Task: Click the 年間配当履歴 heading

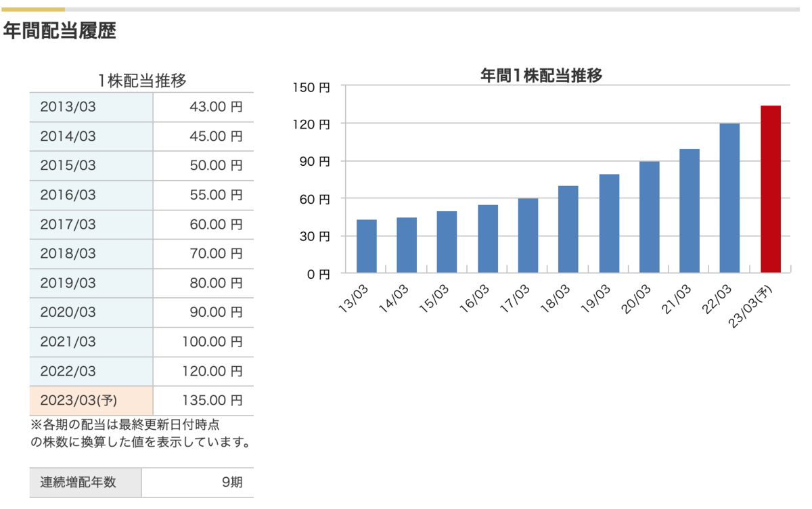Action: [x=60, y=31]
